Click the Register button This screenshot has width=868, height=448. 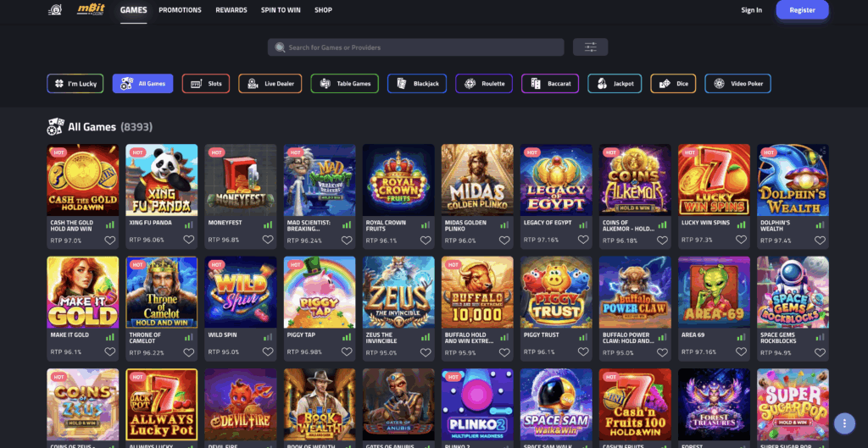click(x=802, y=10)
